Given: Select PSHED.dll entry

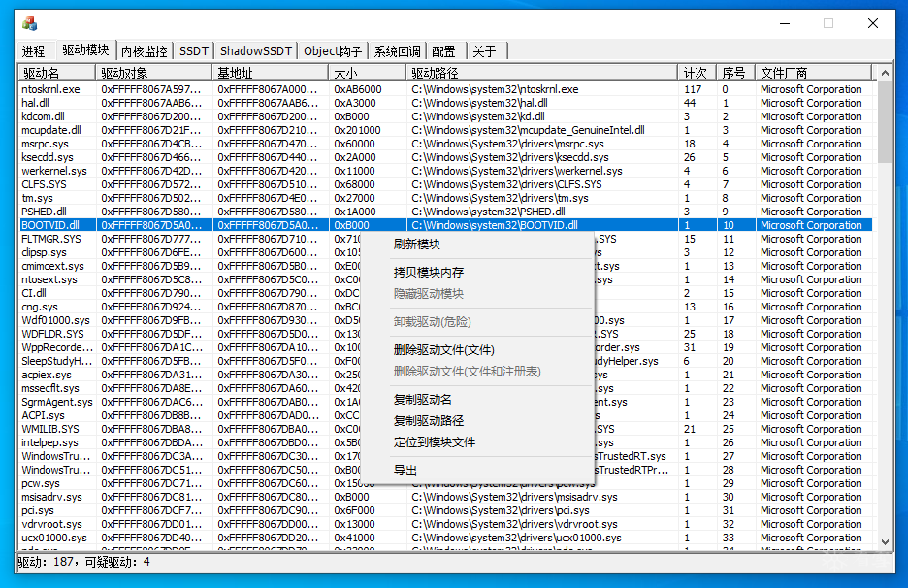Looking at the screenshot, I should click(x=445, y=212).
